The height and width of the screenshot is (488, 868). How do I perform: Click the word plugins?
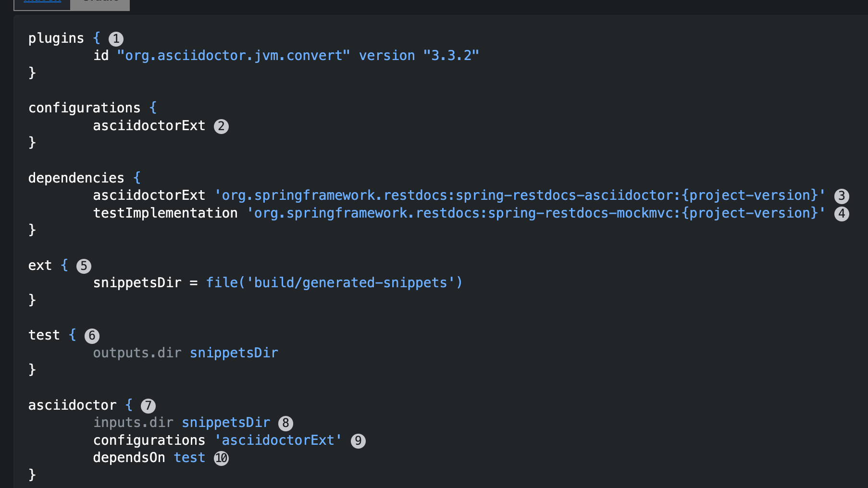(56, 38)
